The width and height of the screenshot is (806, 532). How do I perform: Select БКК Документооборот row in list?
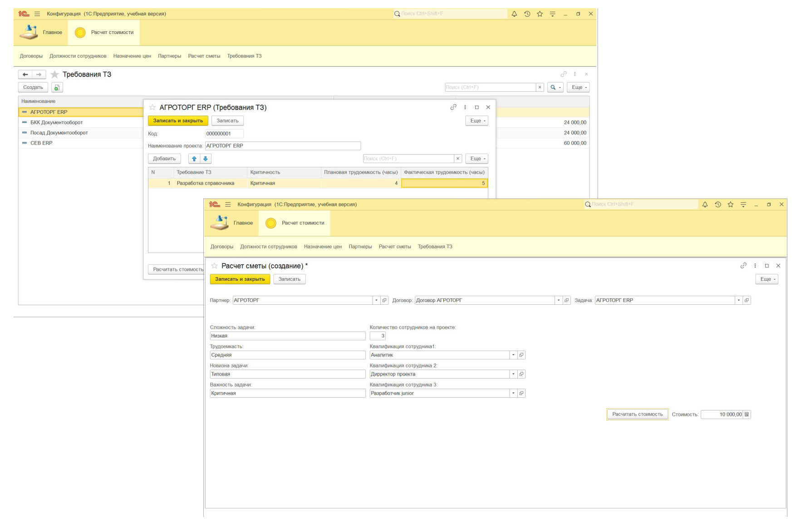coord(56,122)
